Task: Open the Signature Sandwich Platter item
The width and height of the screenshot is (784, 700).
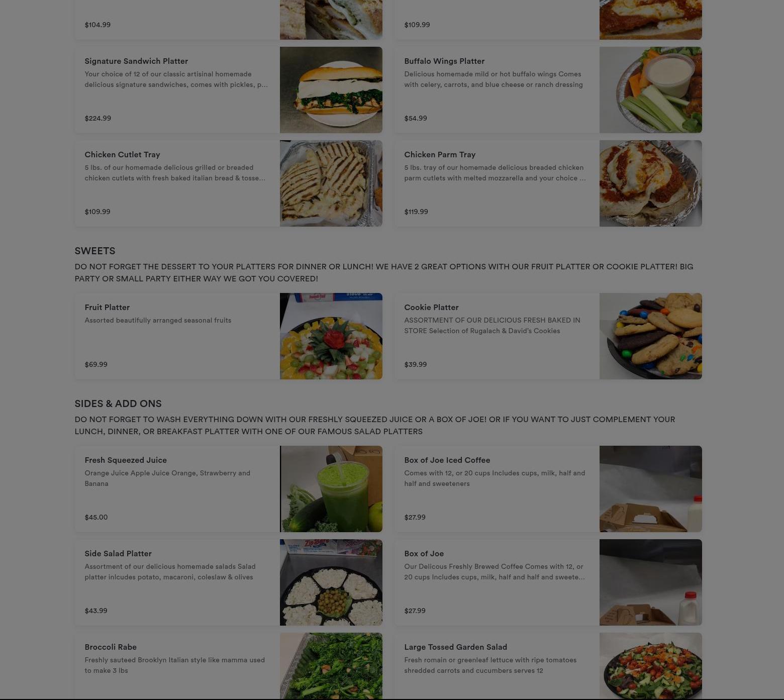Action: [x=228, y=90]
